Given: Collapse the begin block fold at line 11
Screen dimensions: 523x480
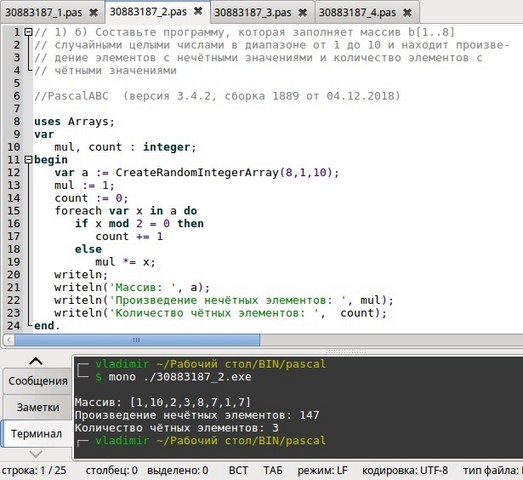Looking at the screenshot, I should click(x=28, y=160).
